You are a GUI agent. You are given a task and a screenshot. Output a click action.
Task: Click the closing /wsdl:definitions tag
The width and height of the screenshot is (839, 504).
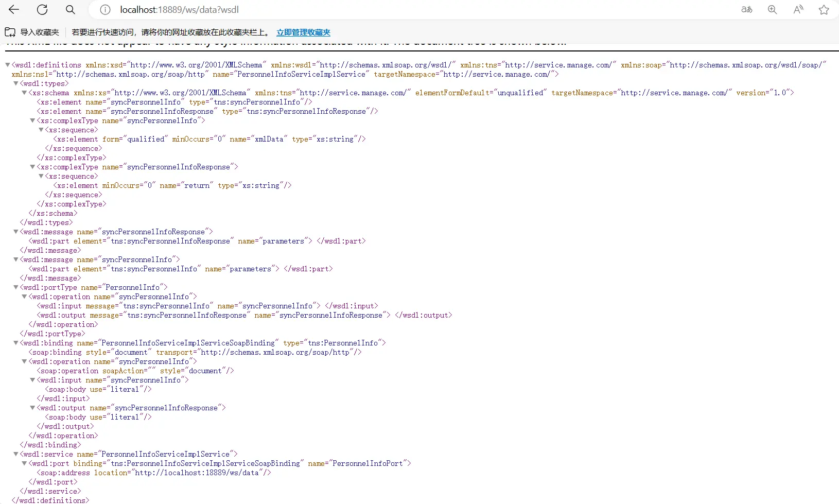(x=50, y=500)
